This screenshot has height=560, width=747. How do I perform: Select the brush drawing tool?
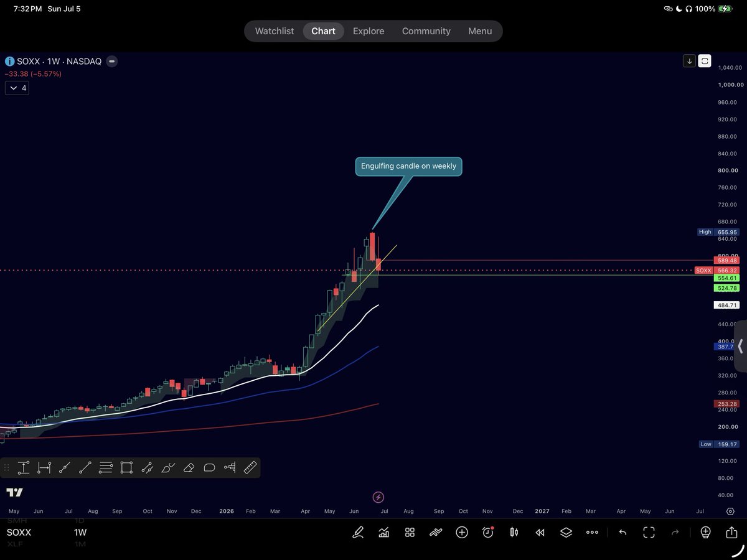point(168,467)
